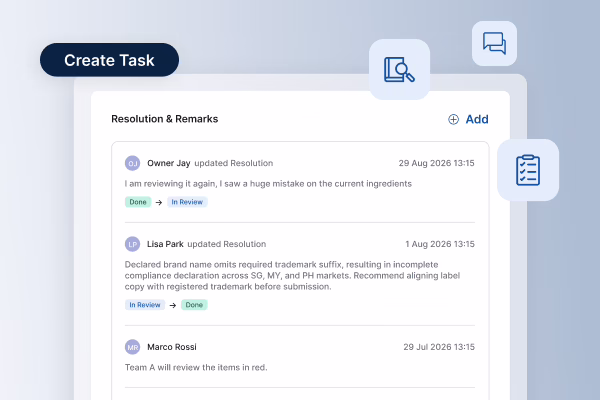The image size is (600, 400).
Task: Click the 29 Aug 2026 13:15 timestamp
Action: coord(436,163)
